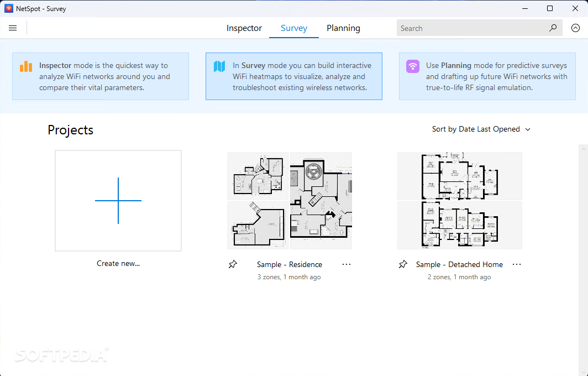Open the Sample - Residence project thumbnail
The height and width of the screenshot is (376, 588).
click(x=290, y=200)
